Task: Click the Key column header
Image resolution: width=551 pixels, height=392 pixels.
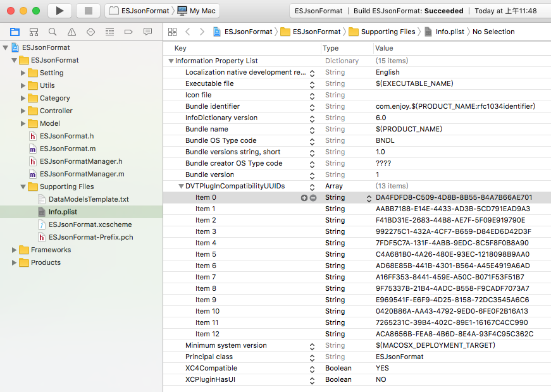Action: click(x=180, y=48)
